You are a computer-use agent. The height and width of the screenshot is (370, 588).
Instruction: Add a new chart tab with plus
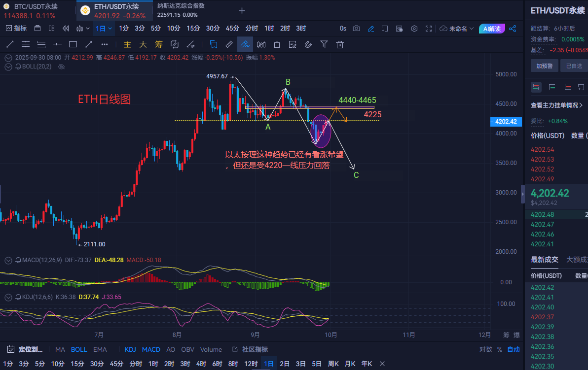pos(242,10)
